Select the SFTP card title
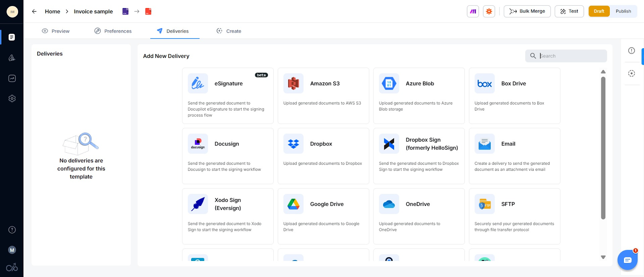This screenshot has height=277, width=644. 508,204
